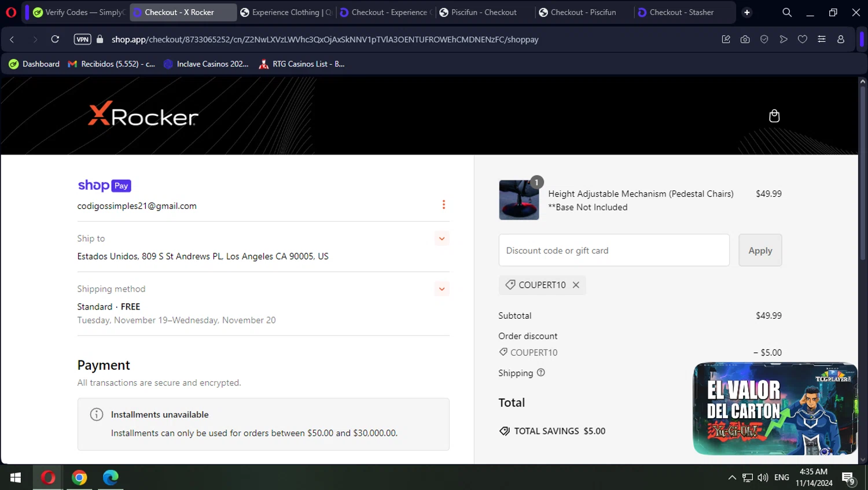Open the network status tray icon
This screenshot has height=490, width=868.
[748, 477]
